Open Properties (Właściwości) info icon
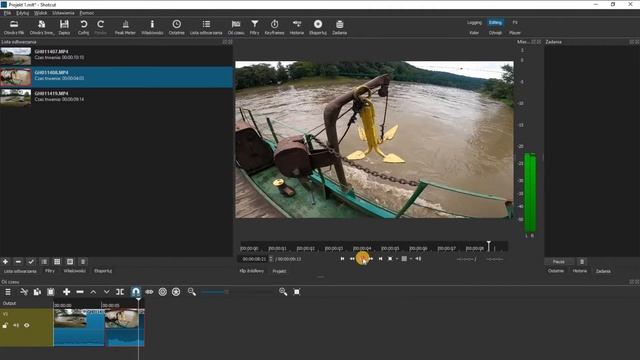The width and height of the screenshot is (640, 360). [152, 24]
